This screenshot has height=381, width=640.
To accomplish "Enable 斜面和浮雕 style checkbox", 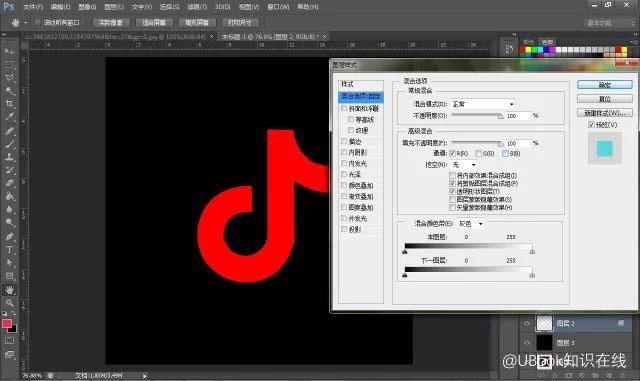I will [x=344, y=108].
